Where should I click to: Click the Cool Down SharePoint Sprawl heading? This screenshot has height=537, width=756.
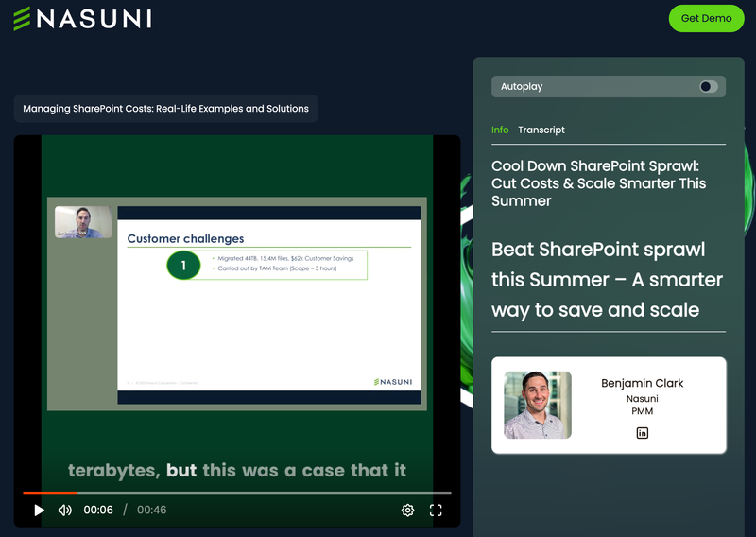pyautogui.click(x=598, y=183)
